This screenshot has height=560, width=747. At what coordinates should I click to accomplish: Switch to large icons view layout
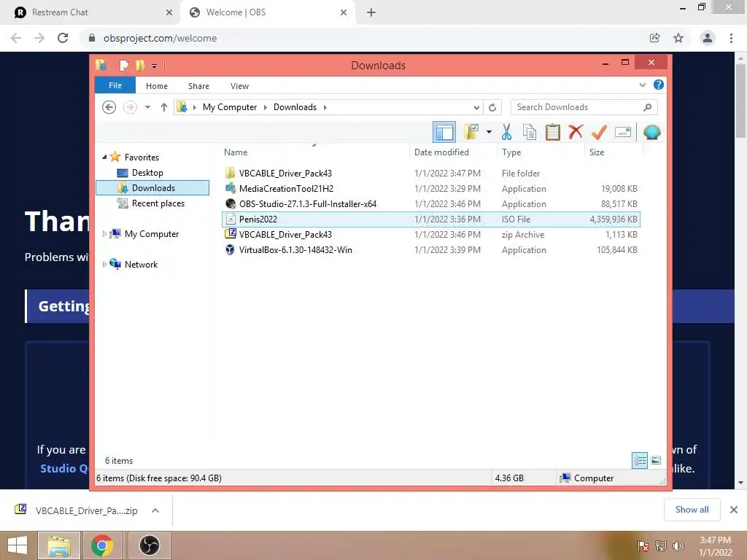[656, 460]
